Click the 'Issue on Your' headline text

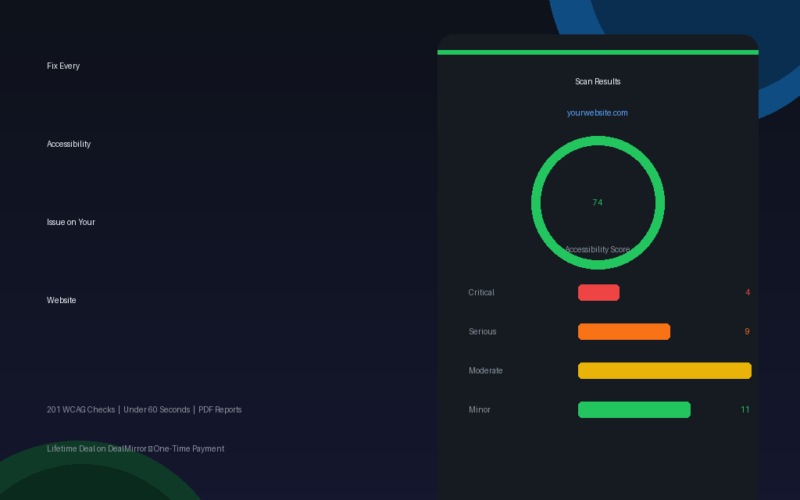pyautogui.click(x=70, y=222)
